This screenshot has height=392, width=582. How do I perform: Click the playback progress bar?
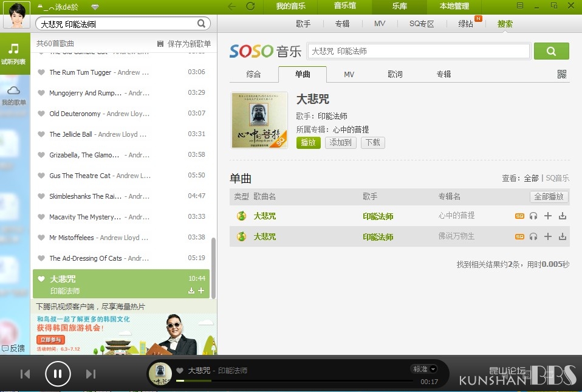pyautogui.click(x=295, y=381)
